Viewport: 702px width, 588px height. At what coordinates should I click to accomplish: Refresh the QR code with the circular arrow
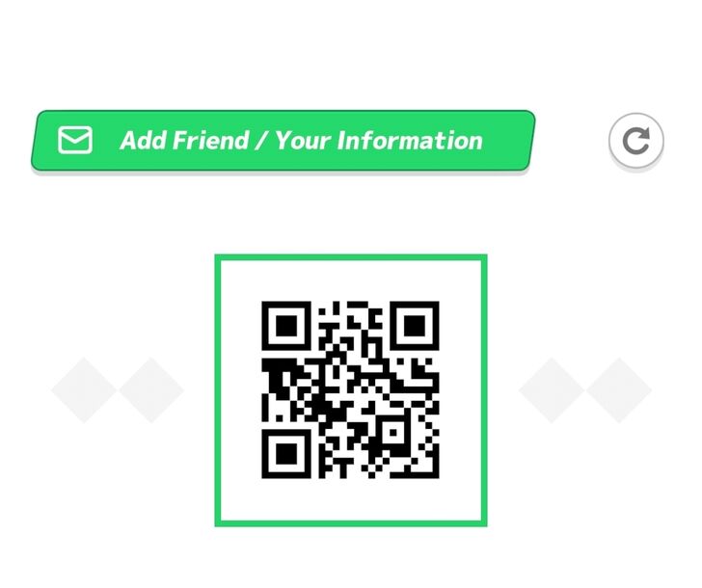636,141
